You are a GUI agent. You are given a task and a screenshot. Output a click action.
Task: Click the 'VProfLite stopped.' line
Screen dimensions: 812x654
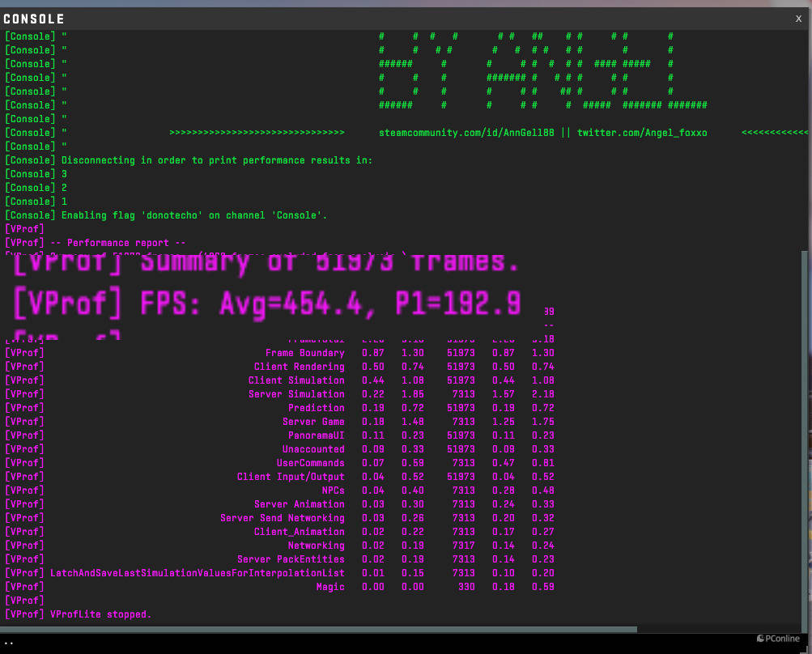coord(100,614)
